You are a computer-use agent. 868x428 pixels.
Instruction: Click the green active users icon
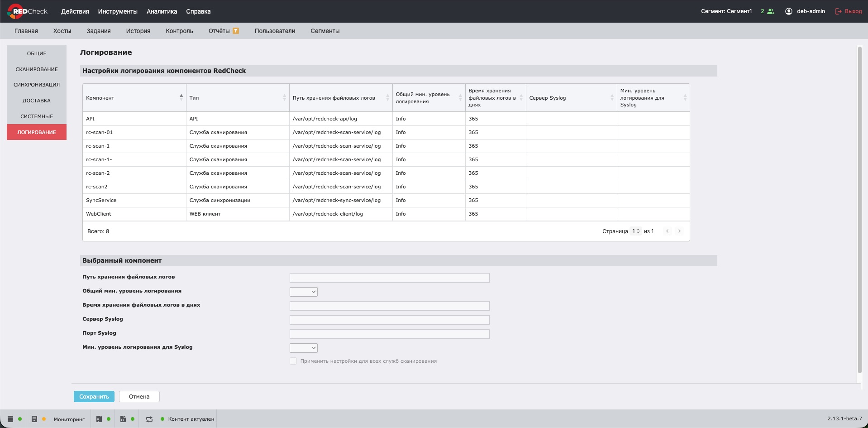(x=771, y=11)
